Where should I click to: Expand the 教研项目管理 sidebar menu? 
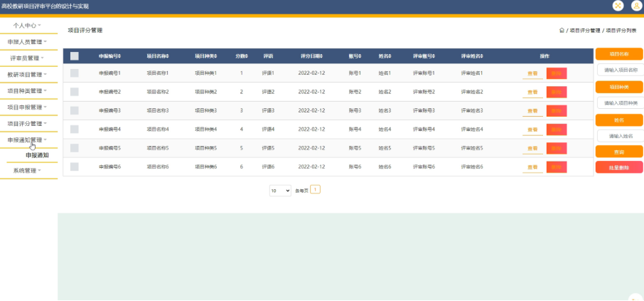click(x=27, y=75)
